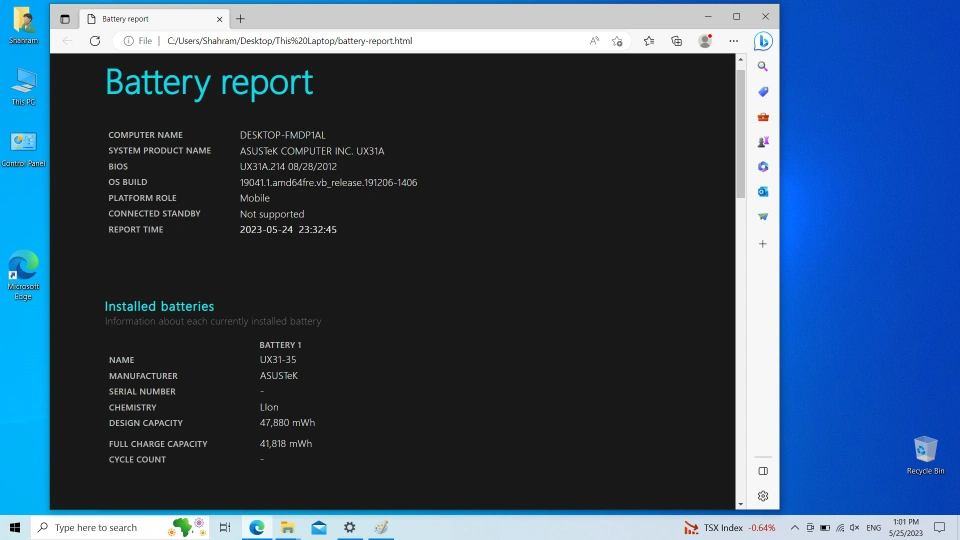Click the page scrollbar up arrow
The height and width of the screenshot is (540, 960).
(x=741, y=59)
